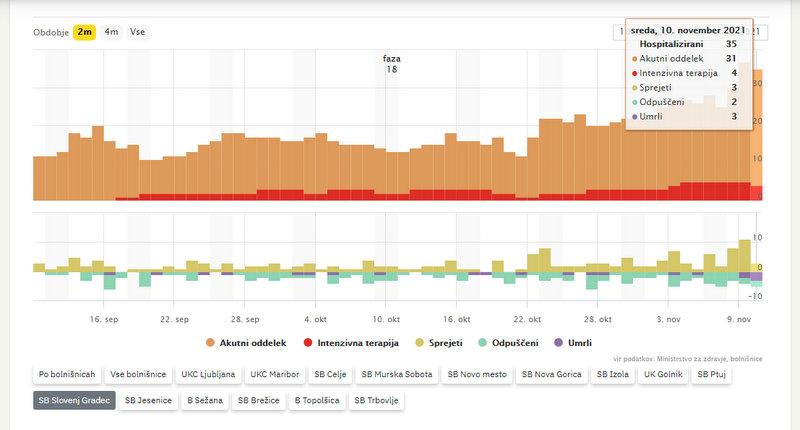
Task: Click the SB Slovenj Gradec button
Action: point(72,400)
